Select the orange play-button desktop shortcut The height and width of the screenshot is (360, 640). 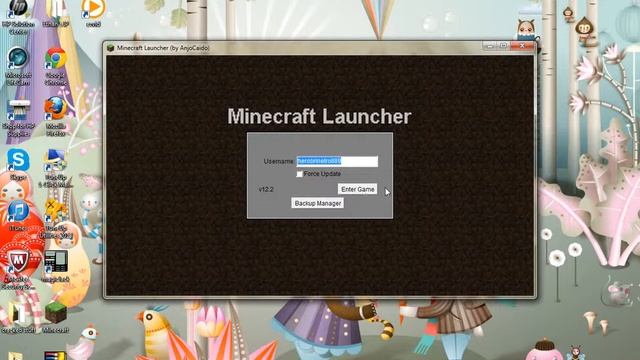tap(93, 13)
